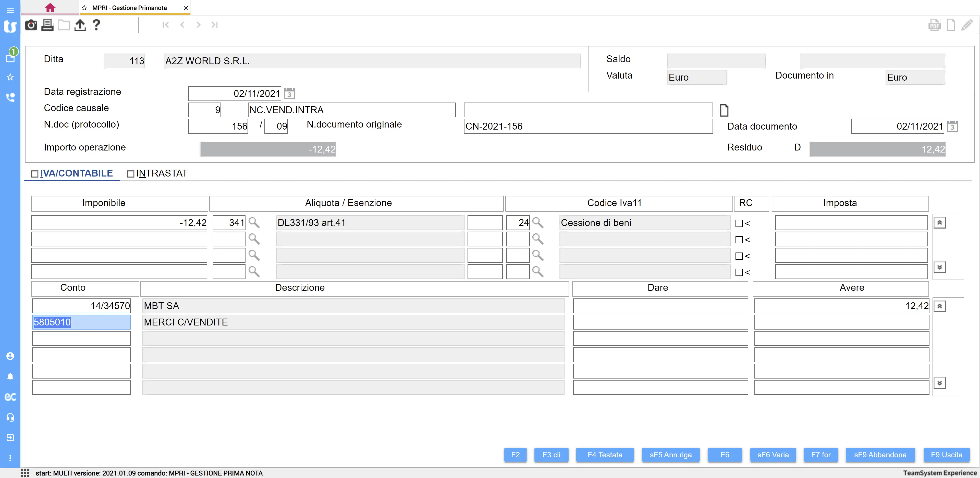Toggle the INTRASTAT checkbox
980x478 pixels.
coord(130,174)
